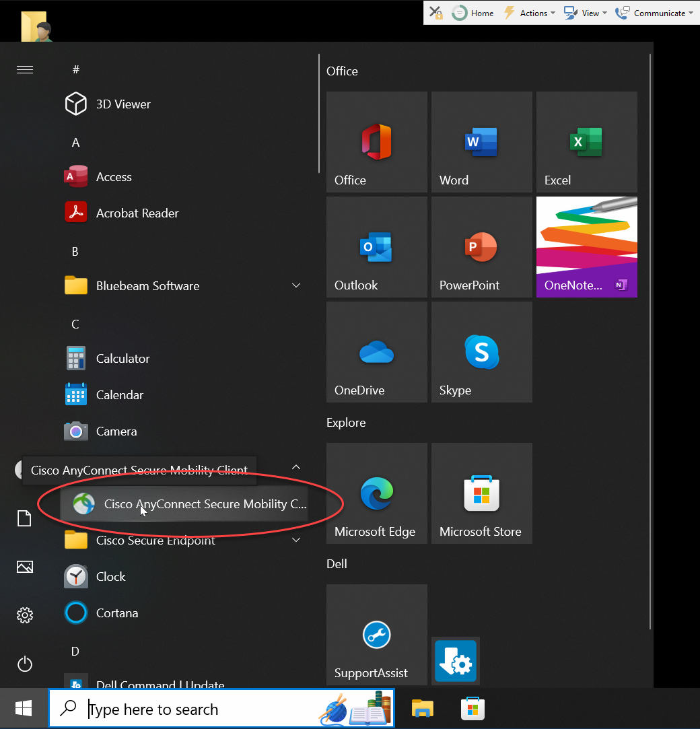The image size is (700, 729).
Task: Expand the Start menu hamburger
Action: [25, 70]
